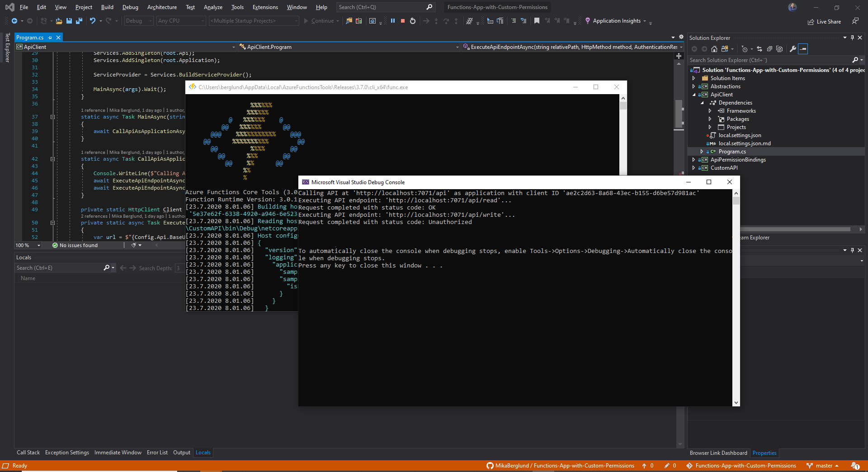Click the split editor handle above the scrollbar

click(x=679, y=56)
